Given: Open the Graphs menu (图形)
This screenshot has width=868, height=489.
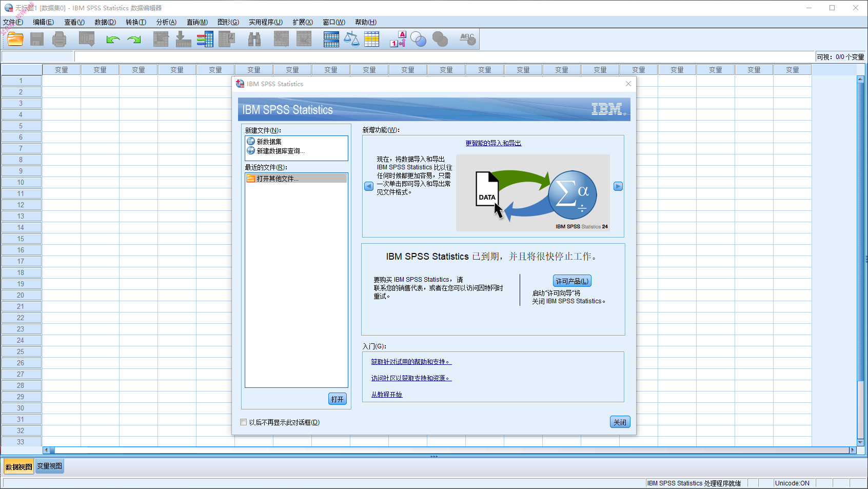Looking at the screenshot, I should click(228, 22).
